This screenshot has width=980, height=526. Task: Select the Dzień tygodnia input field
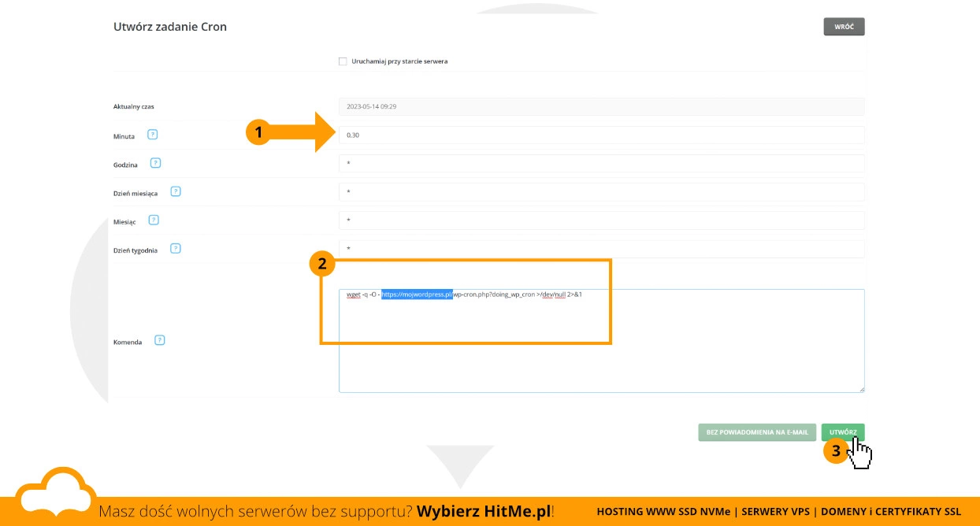(602, 249)
